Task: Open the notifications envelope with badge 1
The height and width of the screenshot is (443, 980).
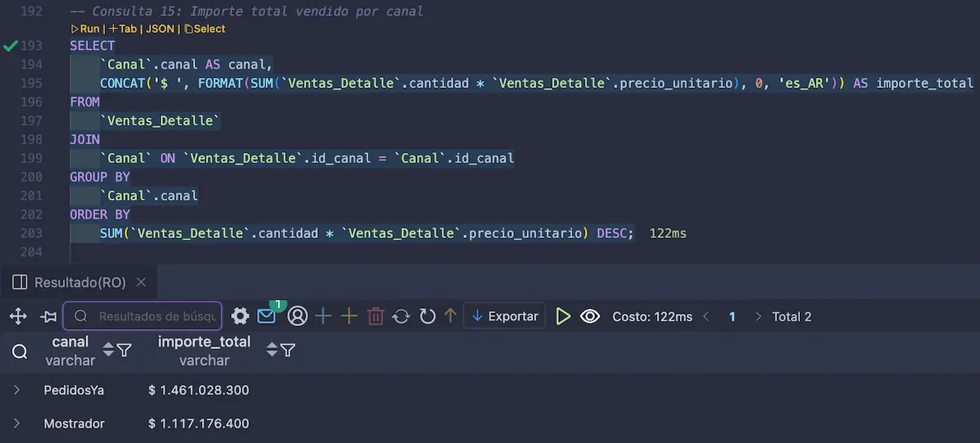Action: coord(266,316)
